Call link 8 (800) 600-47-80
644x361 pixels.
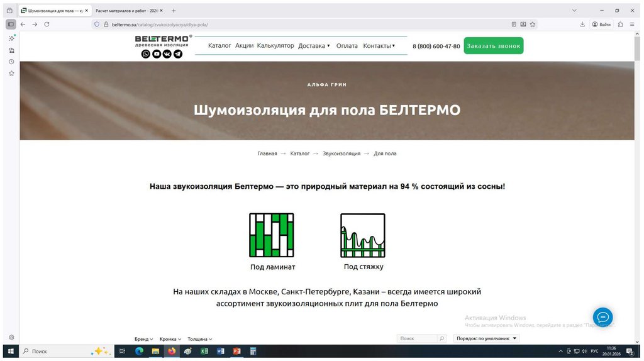pyautogui.click(x=436, y=46)
